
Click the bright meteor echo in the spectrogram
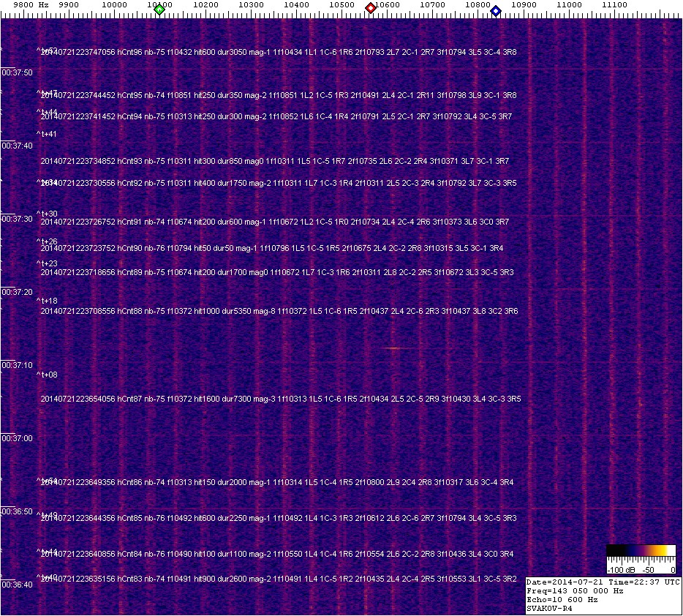(393, 348)
